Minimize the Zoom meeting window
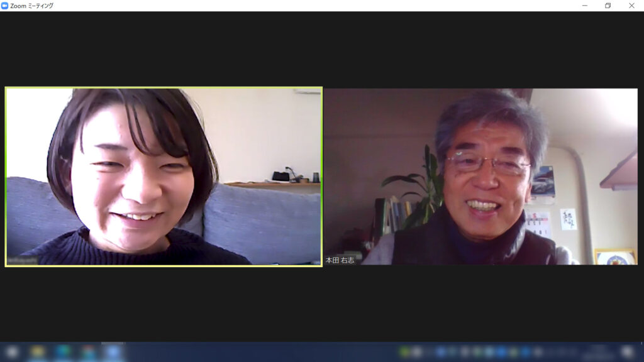The width and height of the screenshot is (644, 362). click(584, 6)
